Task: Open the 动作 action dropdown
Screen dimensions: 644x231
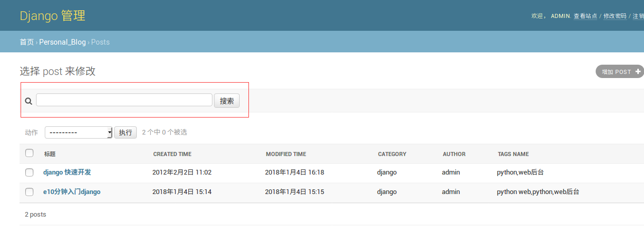Action: 78,132
